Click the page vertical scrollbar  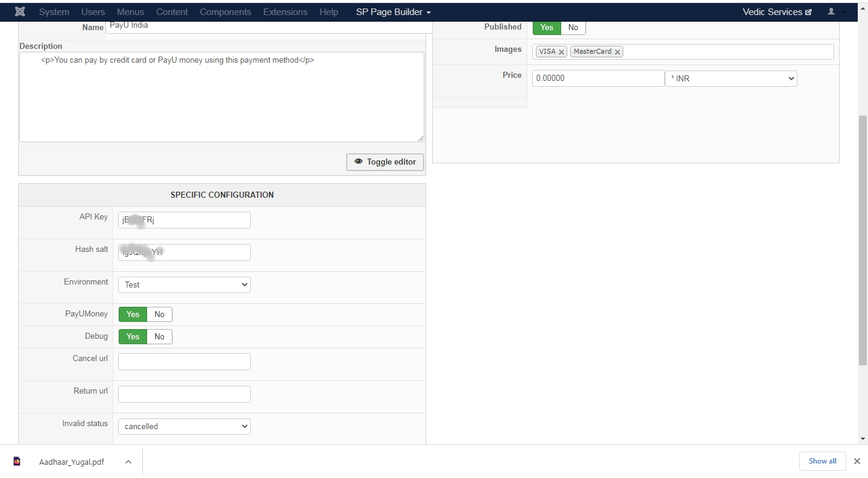tap(863, 240)
